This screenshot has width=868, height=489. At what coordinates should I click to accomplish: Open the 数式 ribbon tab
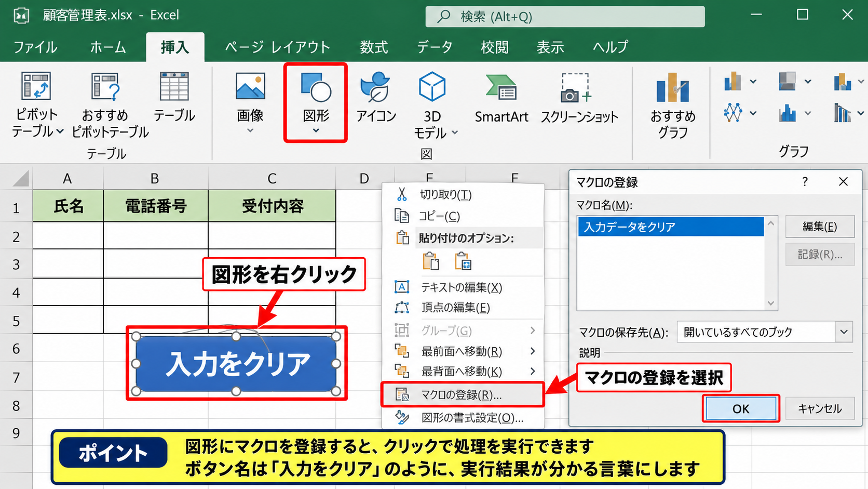pyautogui.click(x=374, y=47)
